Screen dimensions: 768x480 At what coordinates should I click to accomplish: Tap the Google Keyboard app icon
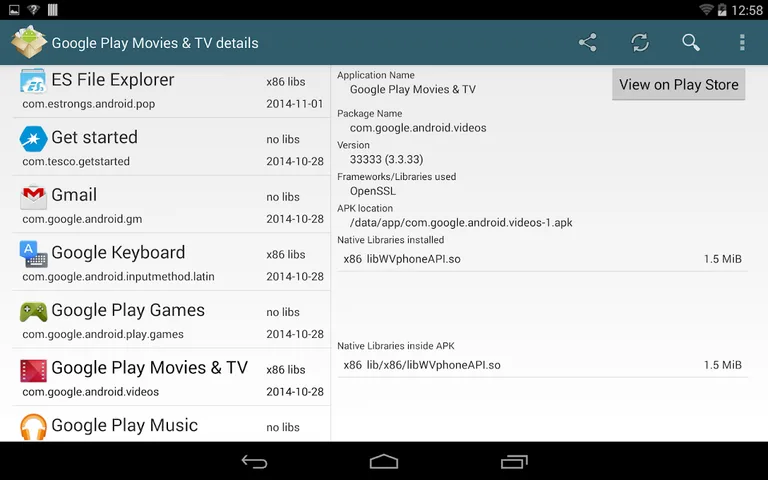33,254
